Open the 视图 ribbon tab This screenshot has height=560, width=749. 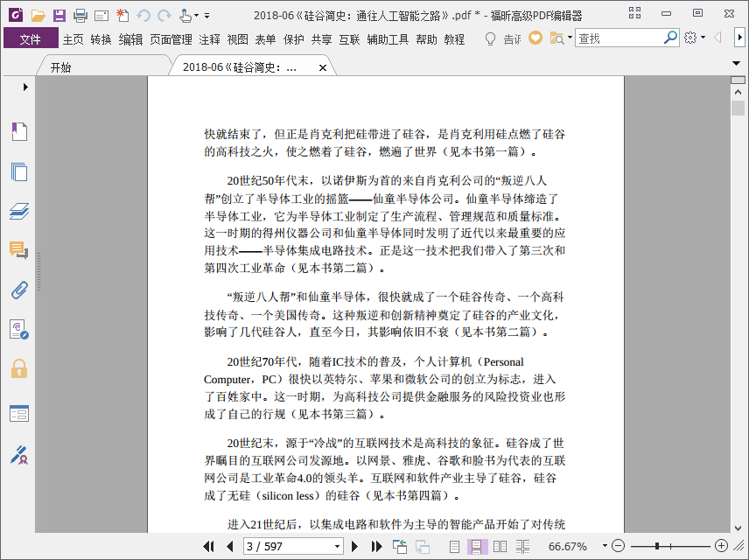pos(237,39)
